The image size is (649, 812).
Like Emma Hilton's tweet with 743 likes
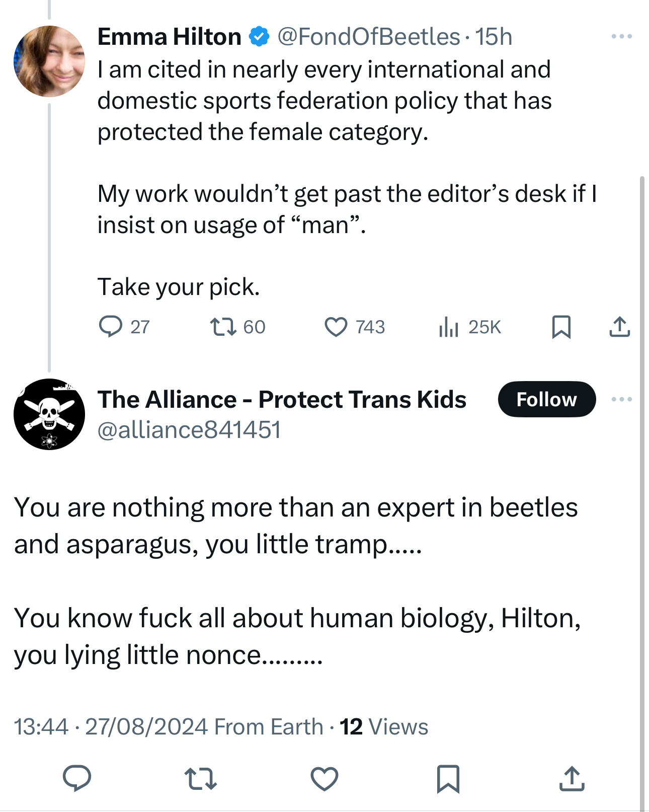pyautogui.click(x=336, y=327)
